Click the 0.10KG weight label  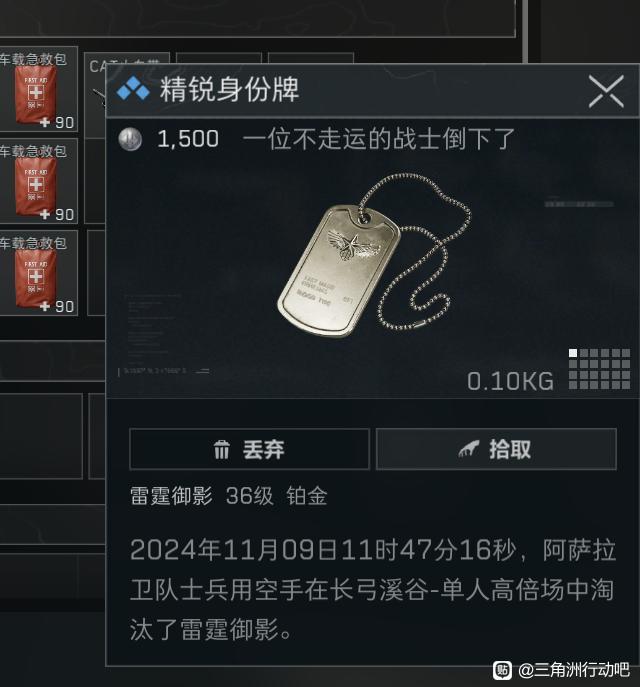(x=510, y=381)
